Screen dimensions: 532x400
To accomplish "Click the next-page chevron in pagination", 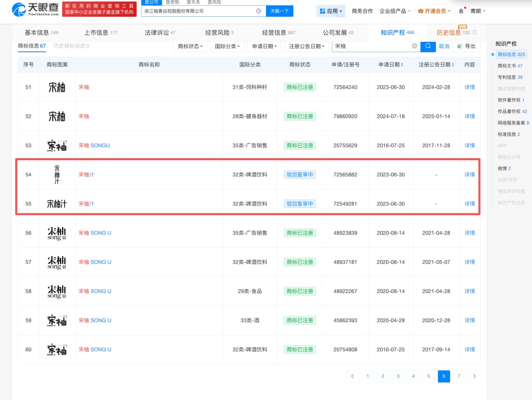I will point(474,376).
